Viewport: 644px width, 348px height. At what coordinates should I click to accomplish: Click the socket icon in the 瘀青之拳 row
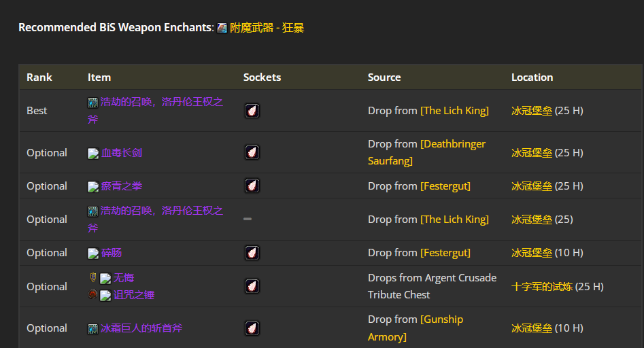(252, 186)
